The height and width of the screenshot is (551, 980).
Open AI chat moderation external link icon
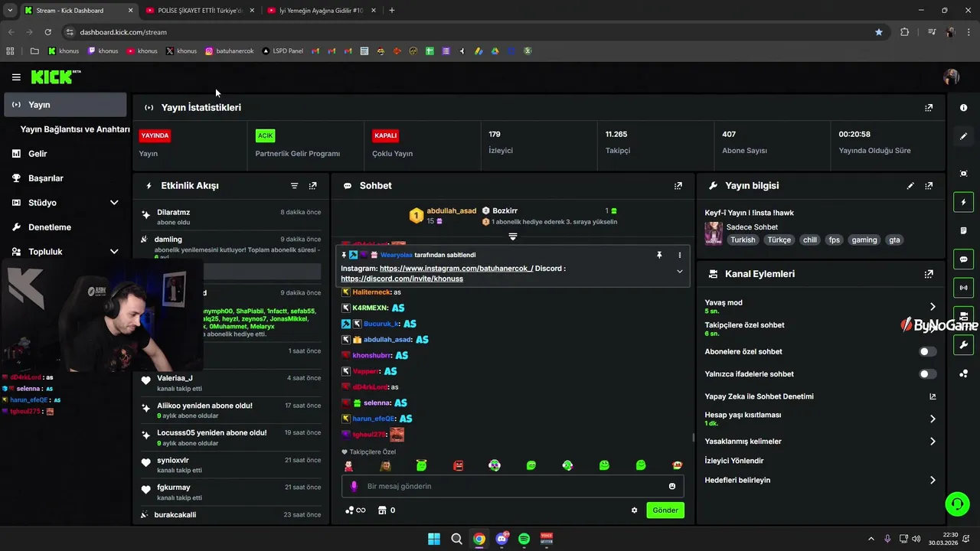[x=933, y=396]
